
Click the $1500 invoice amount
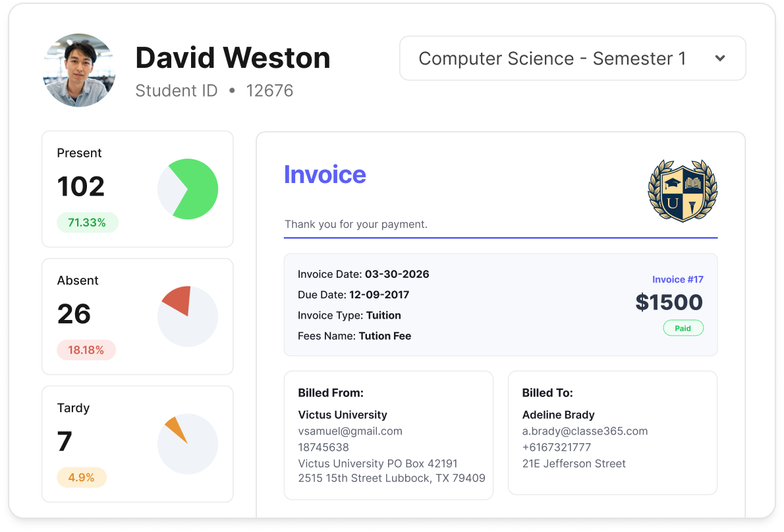(669, 302)
